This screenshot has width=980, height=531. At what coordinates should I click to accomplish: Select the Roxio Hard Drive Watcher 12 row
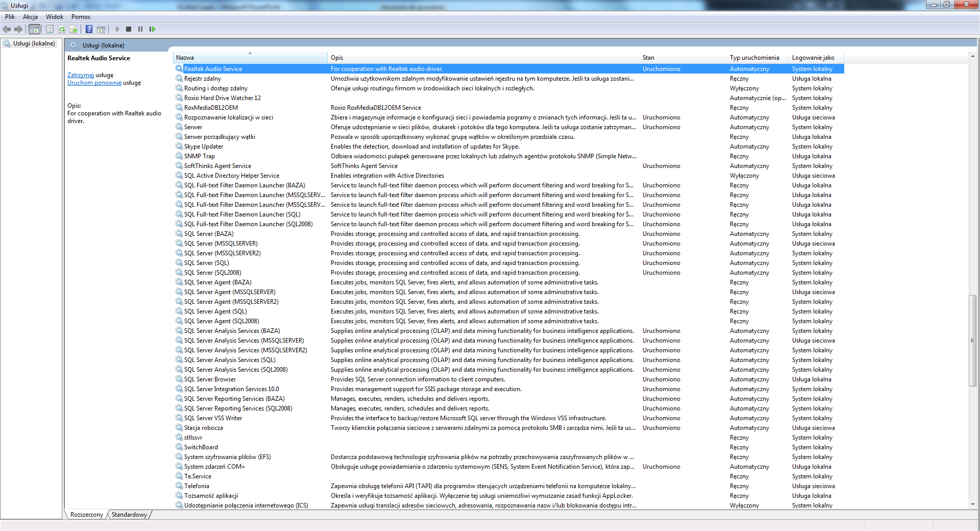[509, 98]
